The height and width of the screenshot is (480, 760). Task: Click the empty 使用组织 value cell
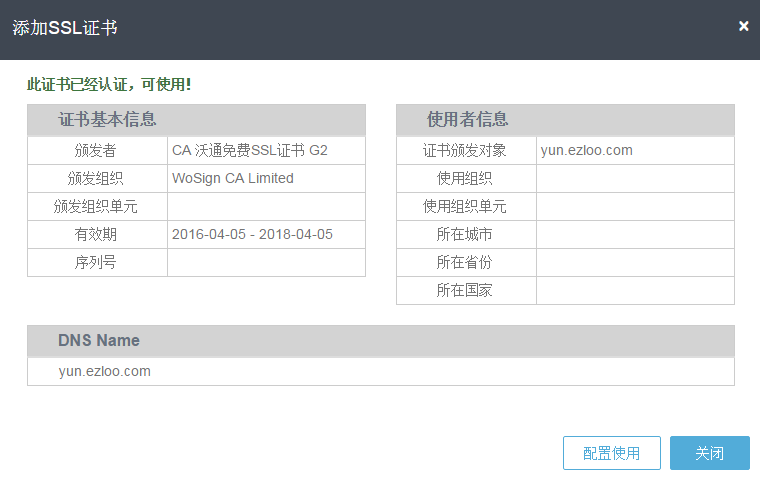click(635, 178)
